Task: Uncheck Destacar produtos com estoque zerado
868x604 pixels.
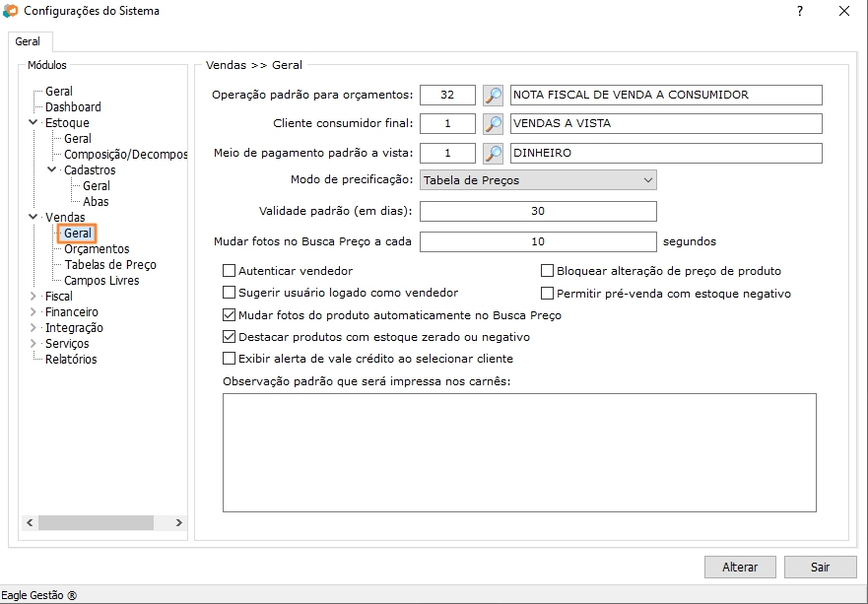Action: [229, 337]
